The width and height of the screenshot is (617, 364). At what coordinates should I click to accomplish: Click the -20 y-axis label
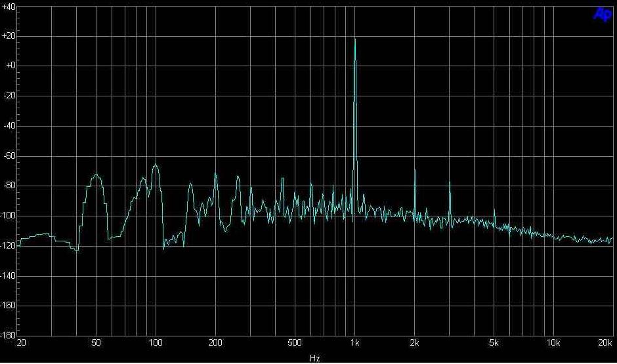click(9, 96)
